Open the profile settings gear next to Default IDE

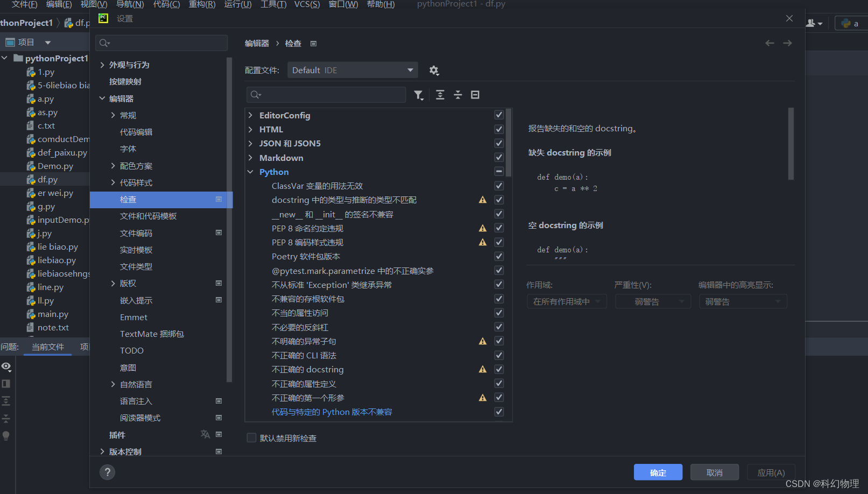pyautogui.click(x=434, y=70)
